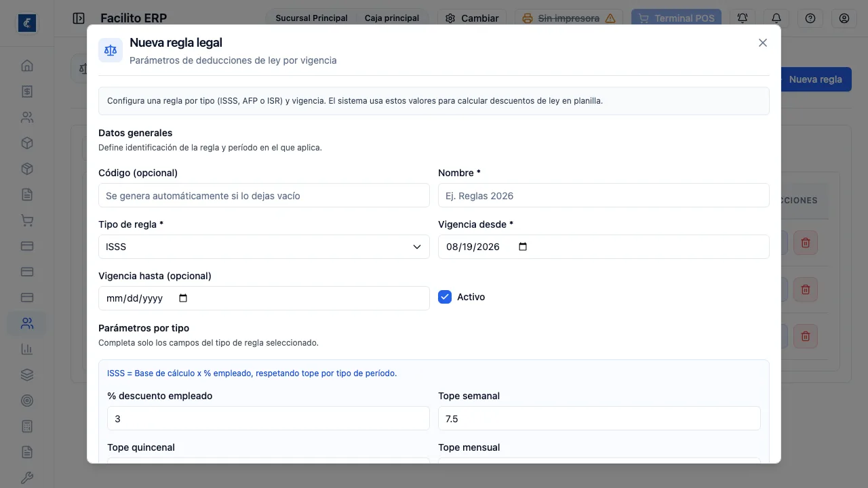
Task: Click the Vigencia hasta date field
Action: (264, 298)
